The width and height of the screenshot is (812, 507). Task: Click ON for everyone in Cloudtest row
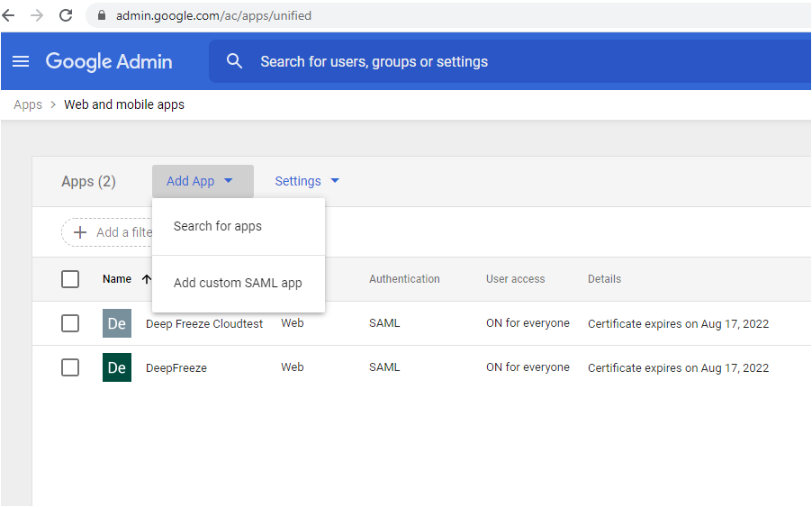528,323
